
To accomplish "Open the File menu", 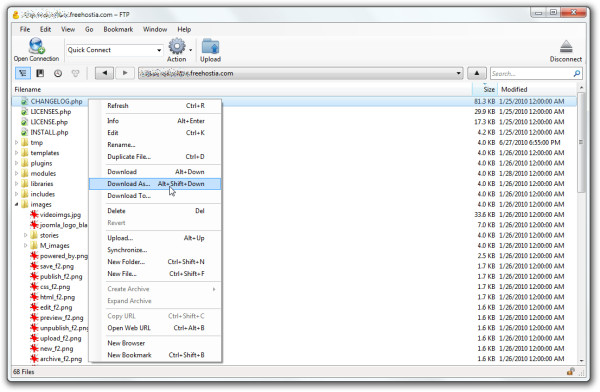I will pyautogui.click(x=25, y=29).
